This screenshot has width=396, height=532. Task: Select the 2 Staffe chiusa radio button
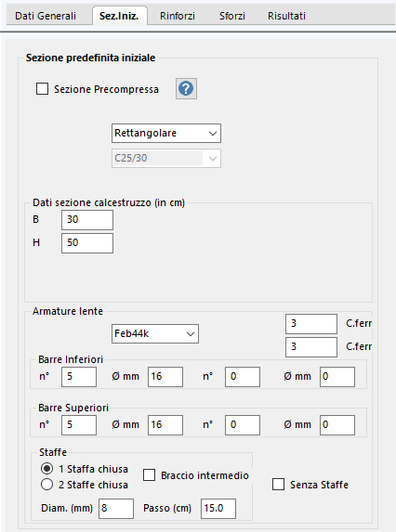tap(46, 484)
